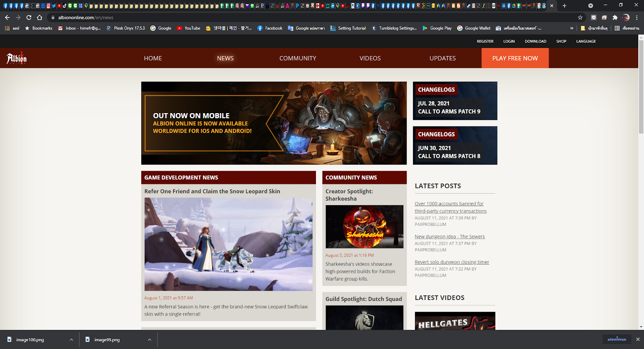Open the LINE extension icon
Image resolution: width=644 pixels, height=349 pixels.
pos(593,17)
